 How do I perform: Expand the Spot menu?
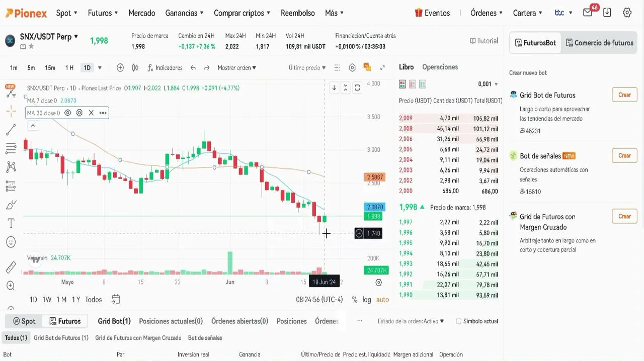[x=67, y=13]
